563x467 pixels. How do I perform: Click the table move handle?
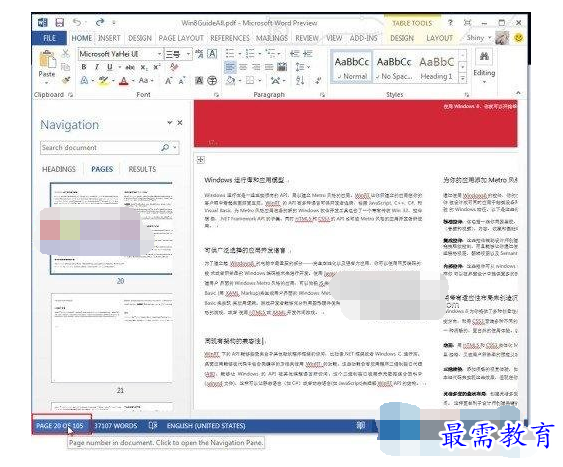tap(201, 160)
